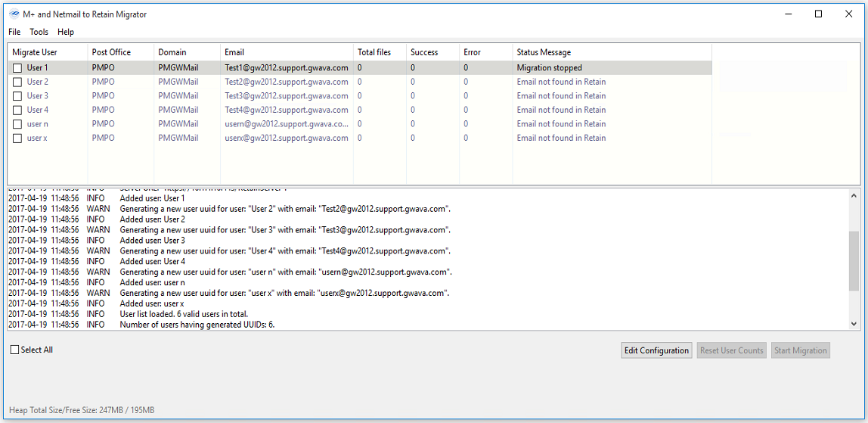Screen dimensions: 868x423
Task: Click the Email column header
Action: point(234,52)
